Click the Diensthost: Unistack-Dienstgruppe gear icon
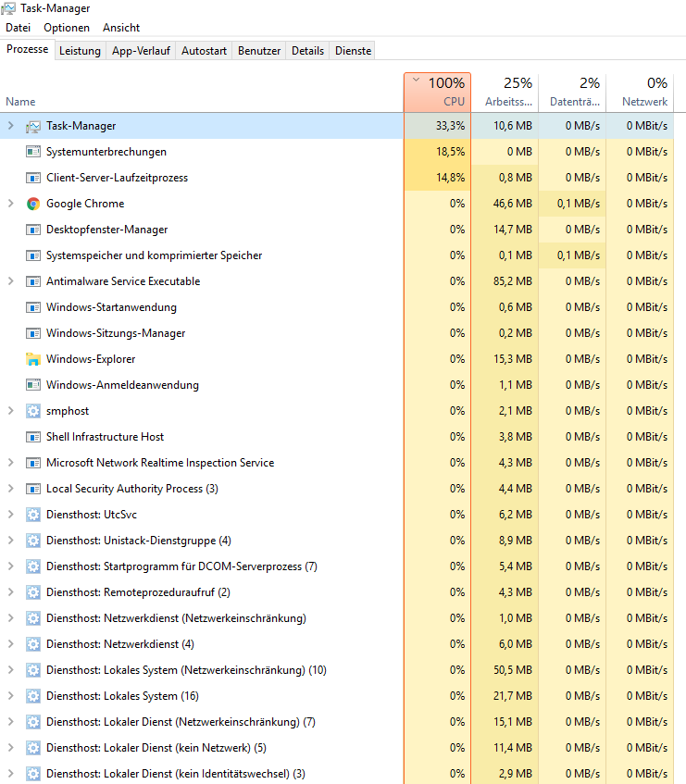Image resolution: width=686 pixels, height=784 pixels. click(x=33, y=541)
